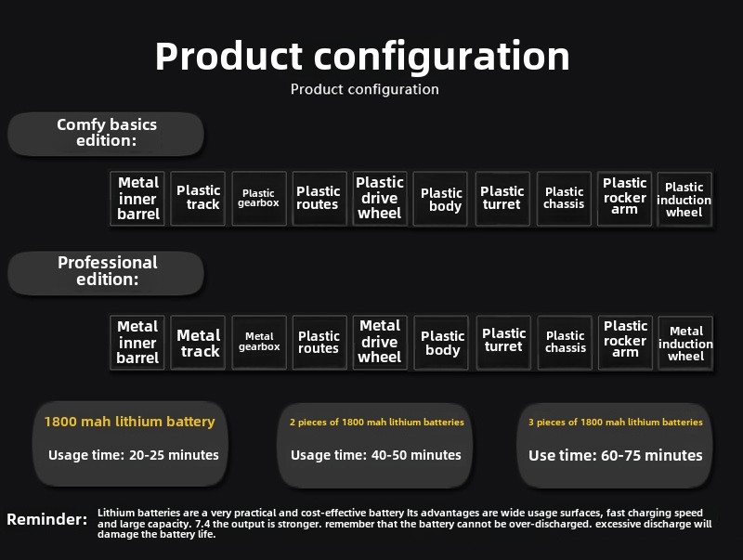Image resolution: width=743 pixels, height=560 pixels.
Task: Click the Plastic routes tile in Comfy basics row
Action: [319, 199]
